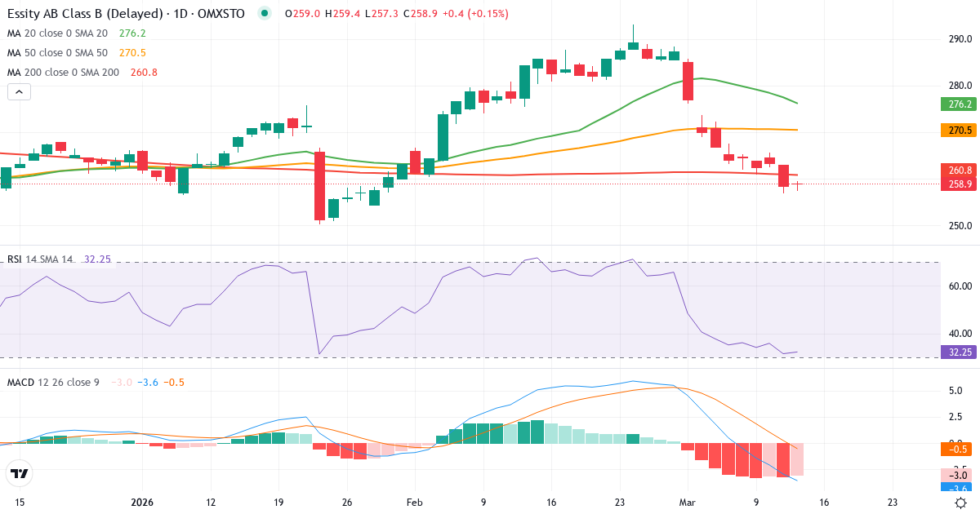Select the MA 50 close SMA legend row
980x514 pixels.
pos(49,52)
